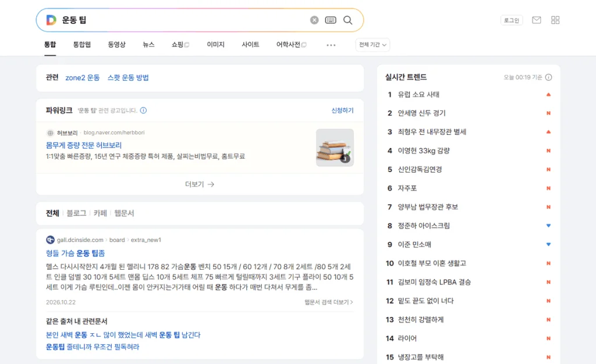Viewport: 596px width, 364px height.
Task: Click the dcinside favicon icon
Action: pos(50,240)
